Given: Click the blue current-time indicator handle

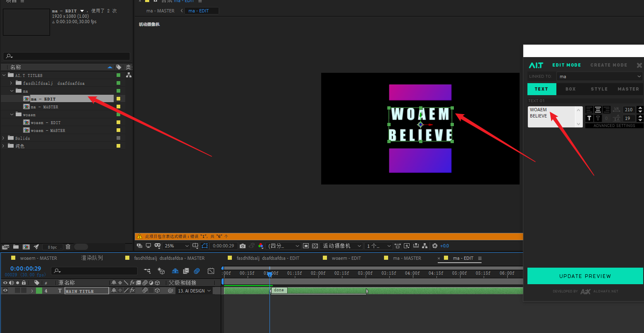Looking at the screenshot, I should coord(270,274).
